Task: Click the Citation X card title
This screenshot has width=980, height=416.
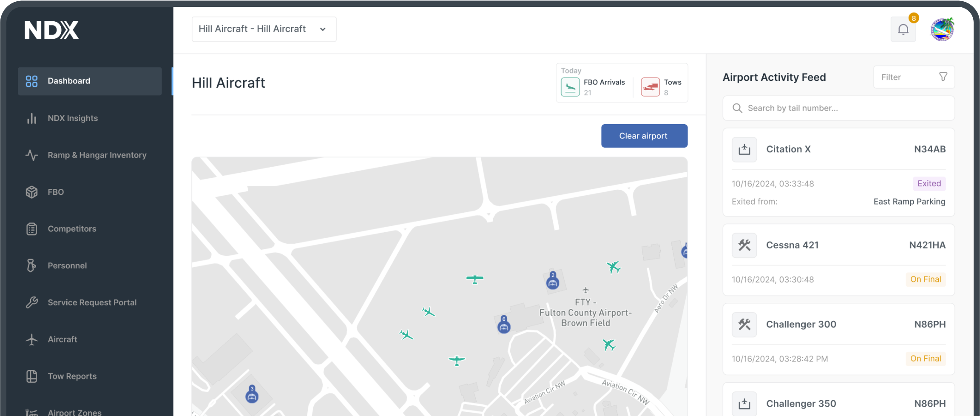Action: tap(788, 149)
